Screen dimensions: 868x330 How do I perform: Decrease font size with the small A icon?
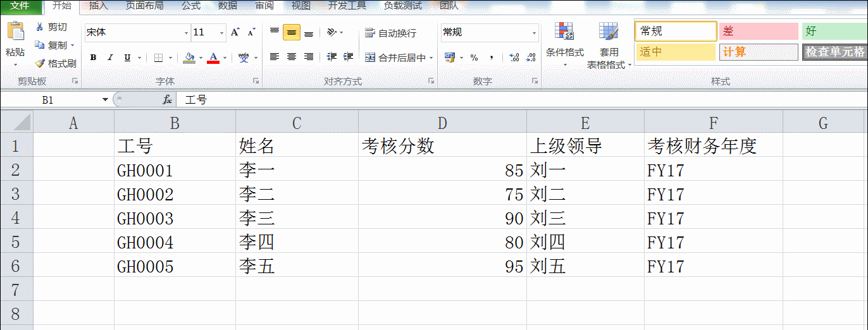click(251, 32)
